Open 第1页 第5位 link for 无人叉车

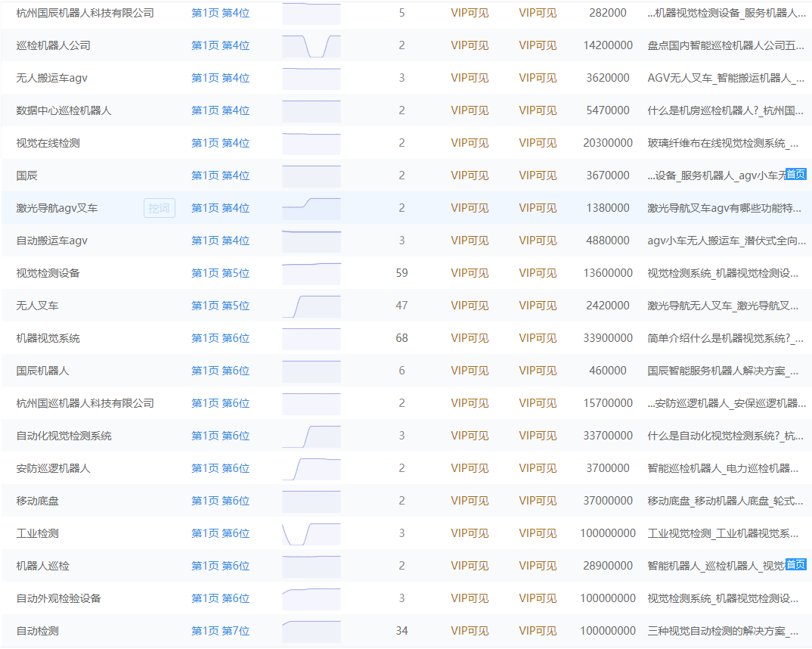pos(221,306)
